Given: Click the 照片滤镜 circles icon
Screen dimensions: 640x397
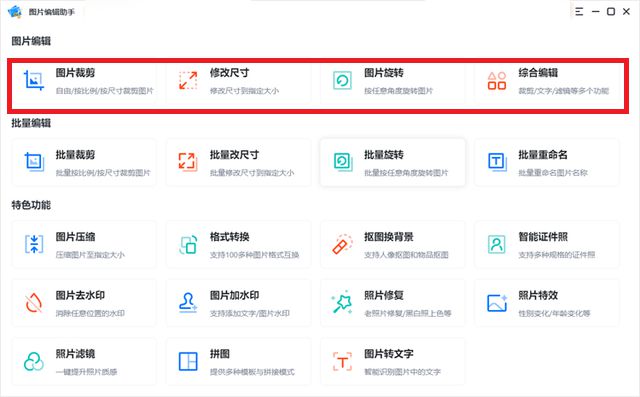Looking at the screenshot, I should click(34, 362).
